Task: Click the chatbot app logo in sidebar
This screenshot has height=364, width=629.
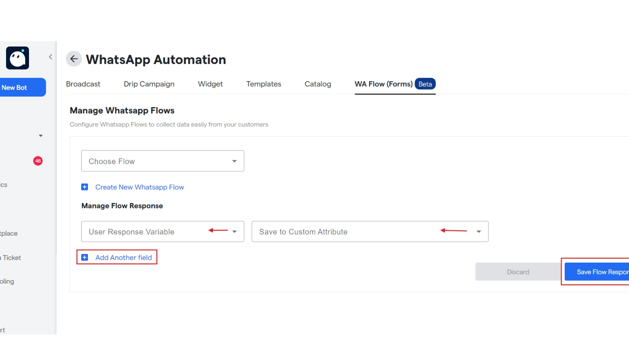Action: tap(17, 58)
